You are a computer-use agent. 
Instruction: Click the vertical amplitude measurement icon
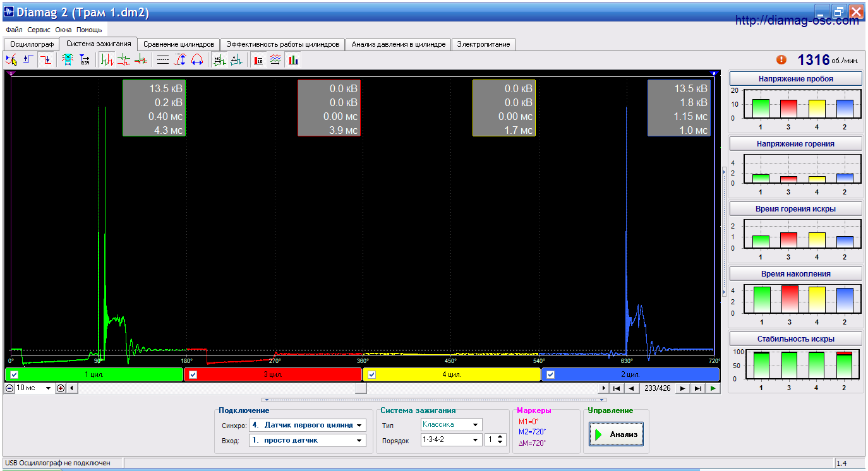pos(180,60)
